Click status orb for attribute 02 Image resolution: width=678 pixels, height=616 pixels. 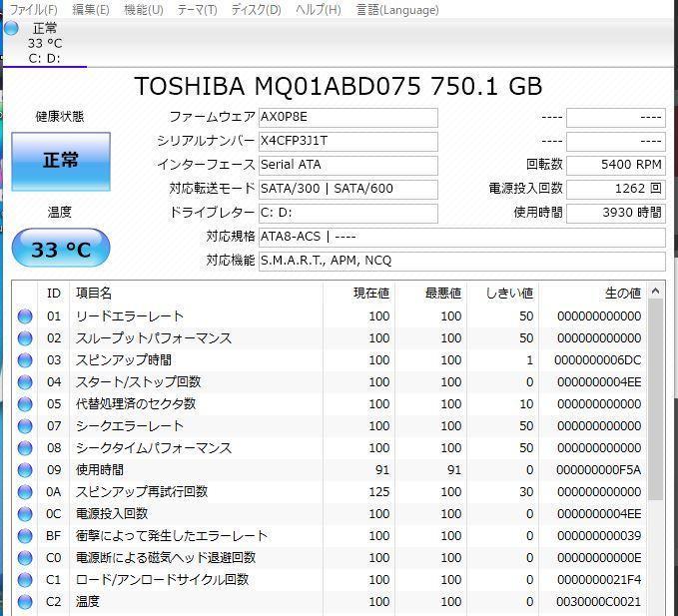click(25, 338)
